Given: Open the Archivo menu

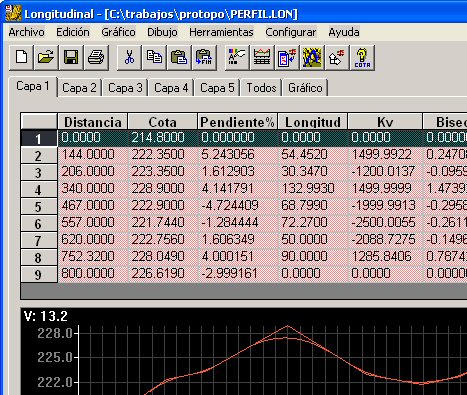Looking at the screenshot, I should point(26,32).
